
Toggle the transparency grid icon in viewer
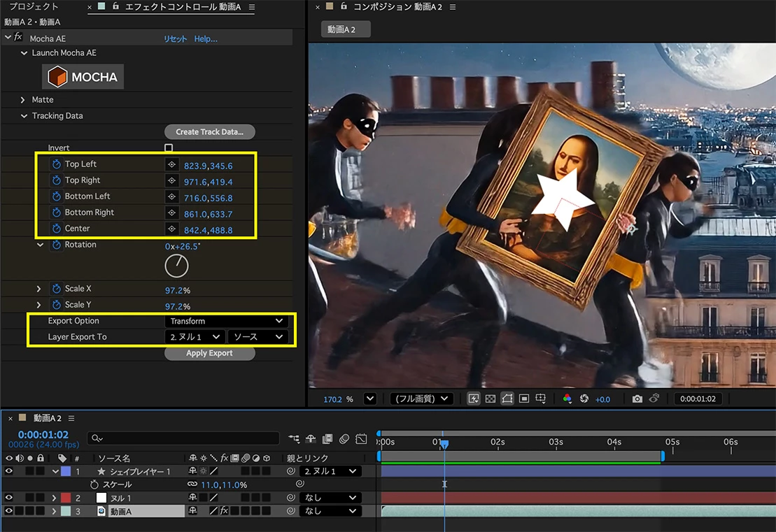(x=491, y=398)
